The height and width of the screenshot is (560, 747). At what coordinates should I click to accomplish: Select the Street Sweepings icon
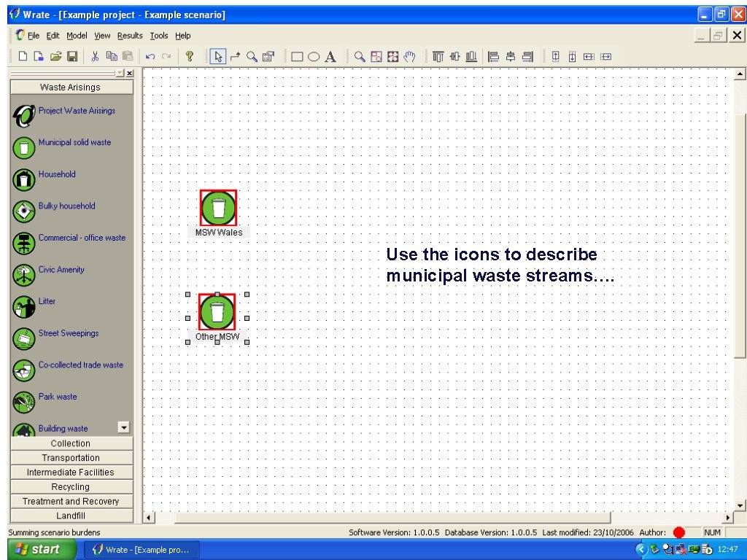coord(24,338)
